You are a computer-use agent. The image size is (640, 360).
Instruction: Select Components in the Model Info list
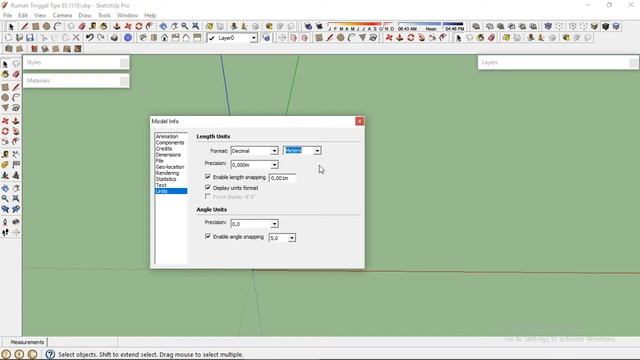170,142
